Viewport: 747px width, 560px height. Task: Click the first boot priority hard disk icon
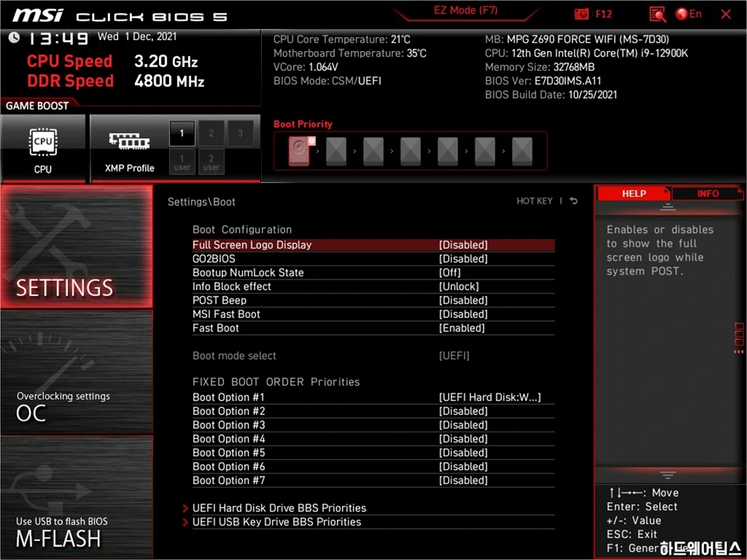(299, 151)
